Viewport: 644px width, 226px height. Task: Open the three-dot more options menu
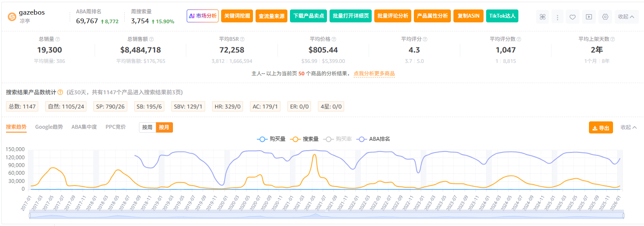coord(558,17)
